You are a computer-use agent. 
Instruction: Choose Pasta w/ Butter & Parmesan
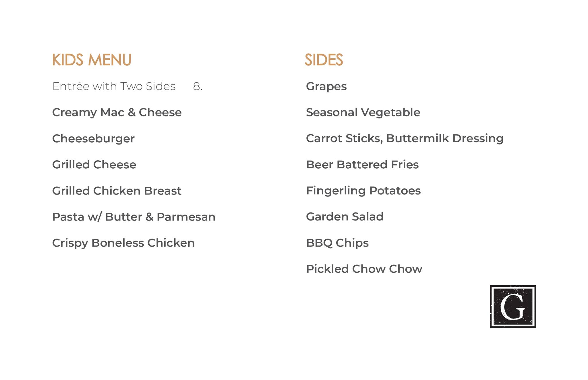(134, 217)
